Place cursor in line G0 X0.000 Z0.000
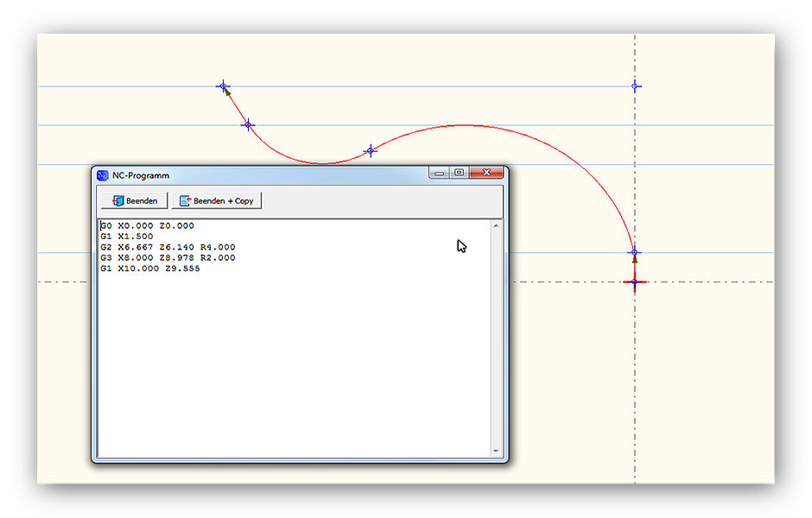This screenshot has height=518, width=812. click(x=147, y=226)
